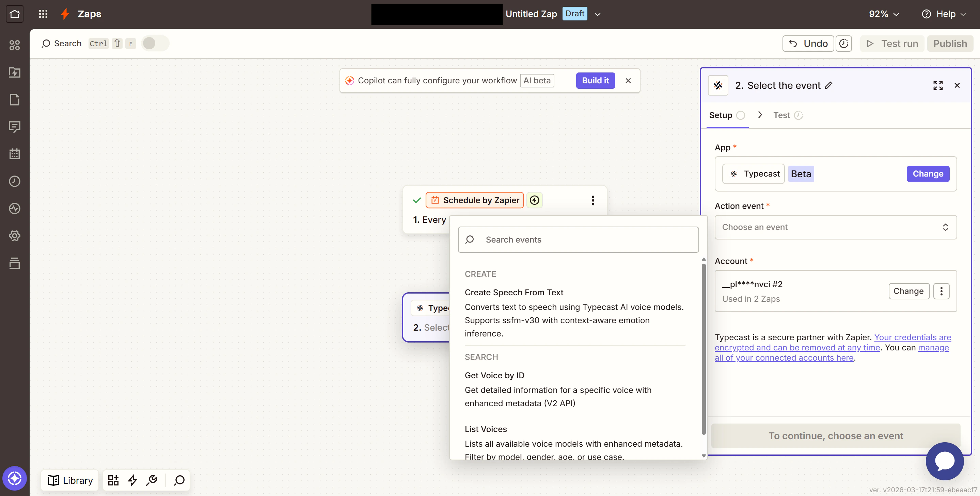Open the apps grid launcher icon

[x=43, y=14]
